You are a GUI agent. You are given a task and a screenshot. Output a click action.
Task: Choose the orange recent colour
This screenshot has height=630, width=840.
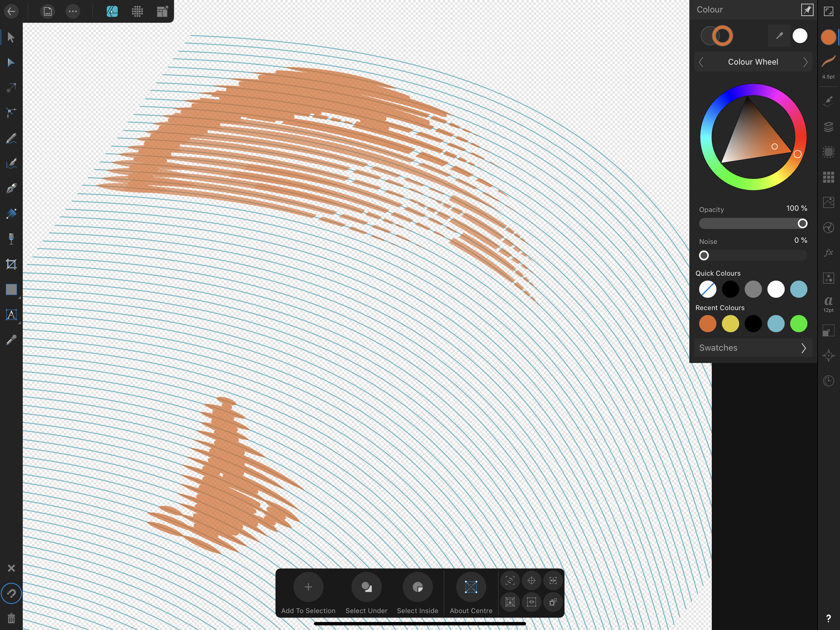click(x=707, y=324)
